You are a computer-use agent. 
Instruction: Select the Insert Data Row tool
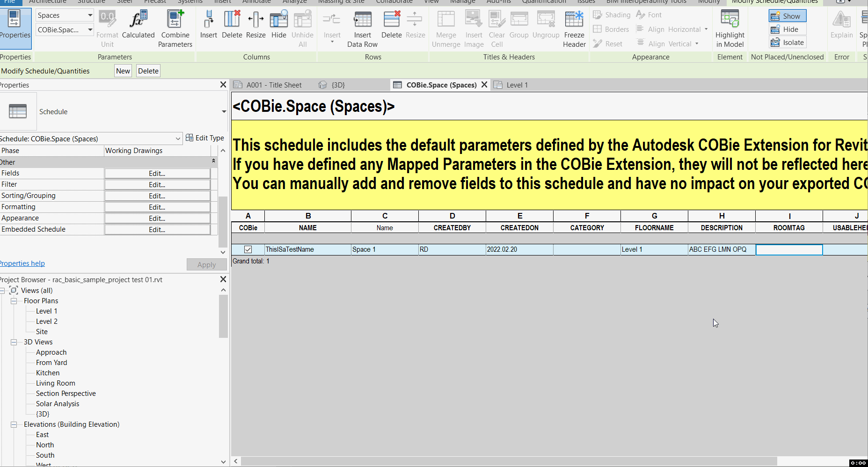pyautogui.click(x=362, y=28)
